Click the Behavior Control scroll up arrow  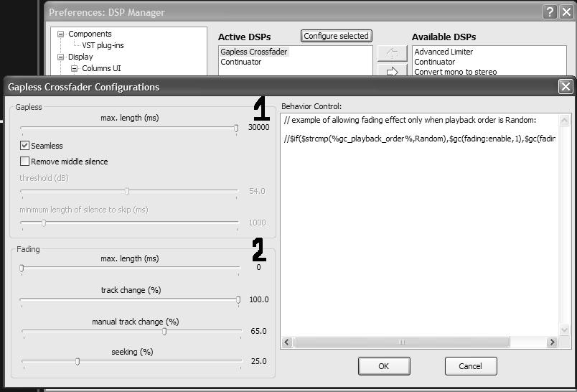coord(564,120)
